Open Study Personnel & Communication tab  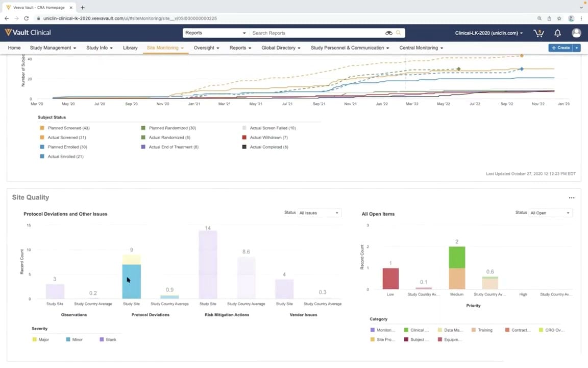point(350,48)
